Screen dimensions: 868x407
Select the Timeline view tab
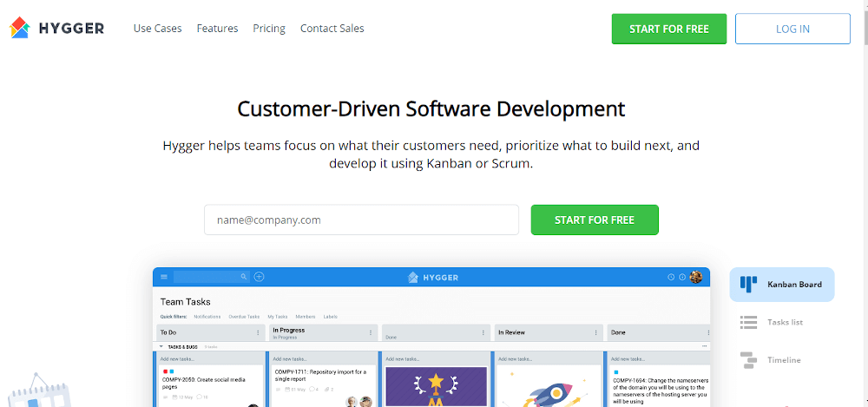click(771, 360)
